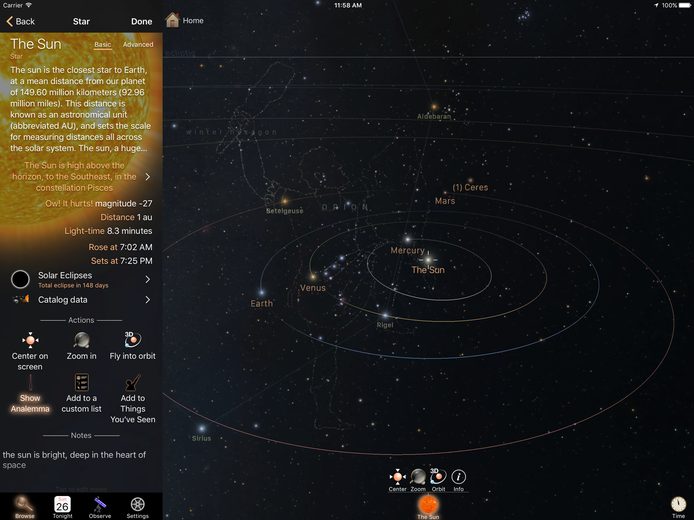
Task: Tap Done in the Star panel header
Action: 142,21
